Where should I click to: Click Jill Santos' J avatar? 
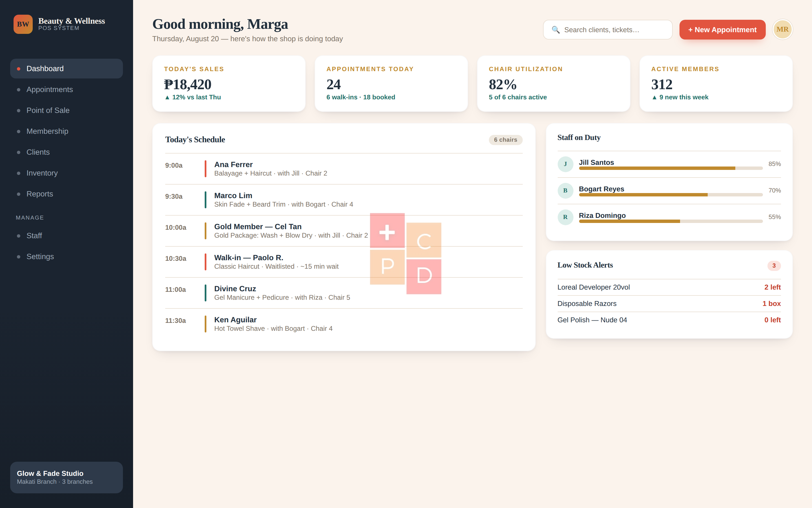(565, 164)
